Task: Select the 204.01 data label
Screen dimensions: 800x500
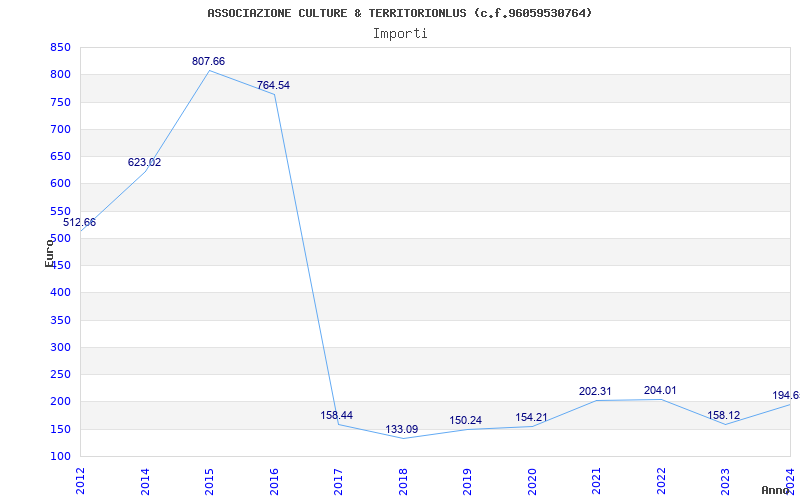Action: coord(660,390)
